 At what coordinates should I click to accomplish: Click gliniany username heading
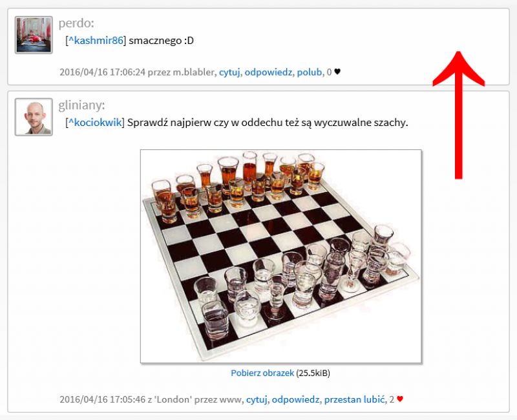click(x=81, y=105)
